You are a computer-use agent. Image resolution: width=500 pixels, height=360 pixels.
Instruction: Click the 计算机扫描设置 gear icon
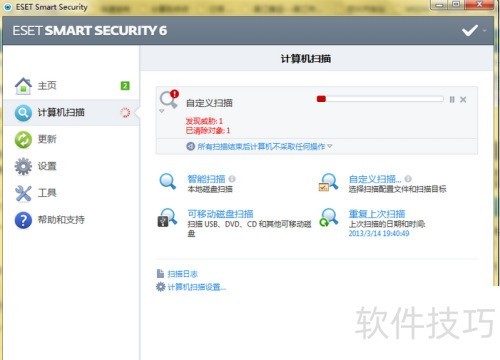161,287
